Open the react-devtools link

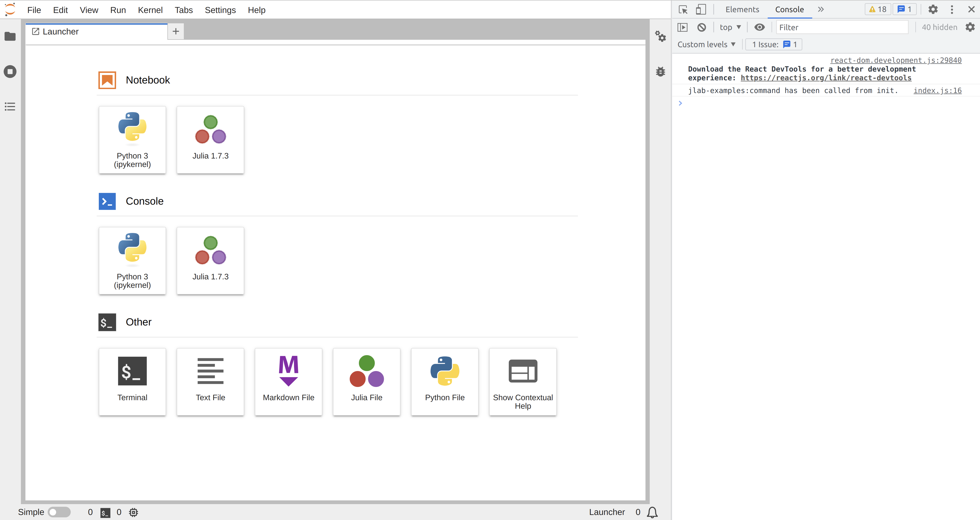[x=826, y=78]
